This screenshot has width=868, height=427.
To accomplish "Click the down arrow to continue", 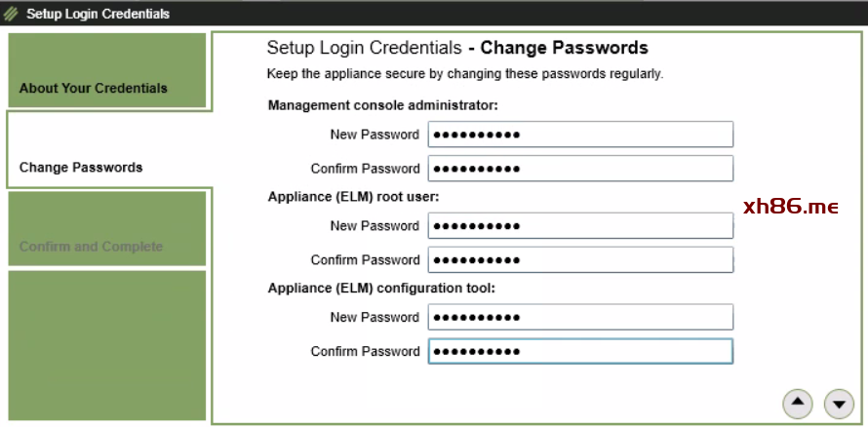I will point(839,402).
